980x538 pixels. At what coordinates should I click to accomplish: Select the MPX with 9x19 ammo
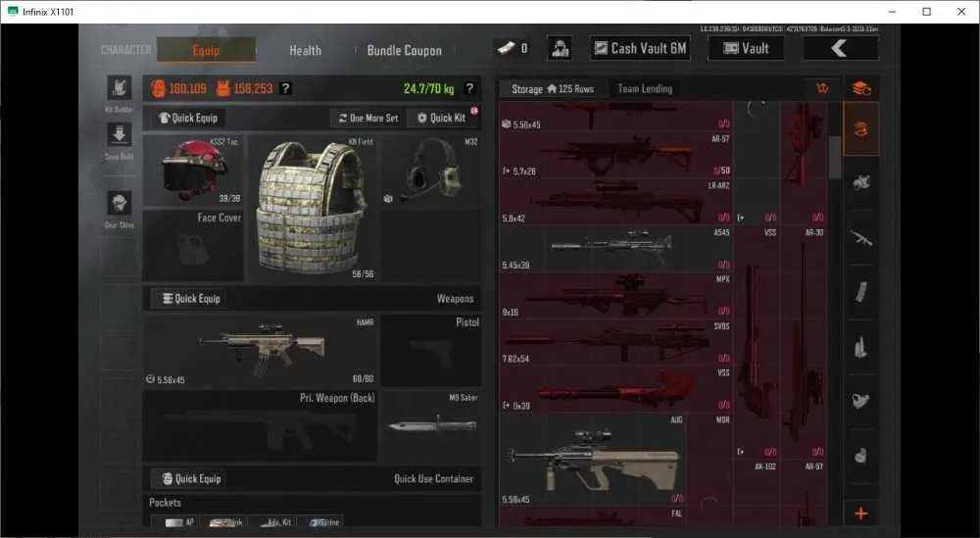(x=615, y=295)
